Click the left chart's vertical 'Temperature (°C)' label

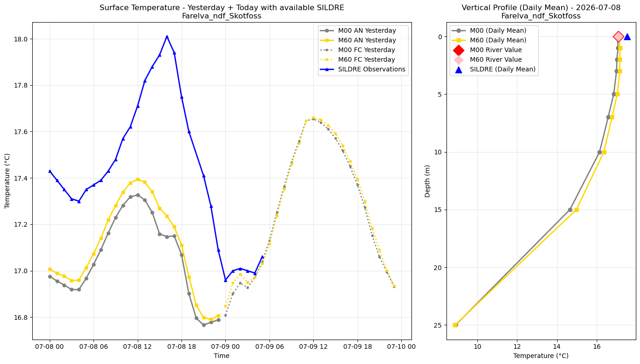point(8,181)
